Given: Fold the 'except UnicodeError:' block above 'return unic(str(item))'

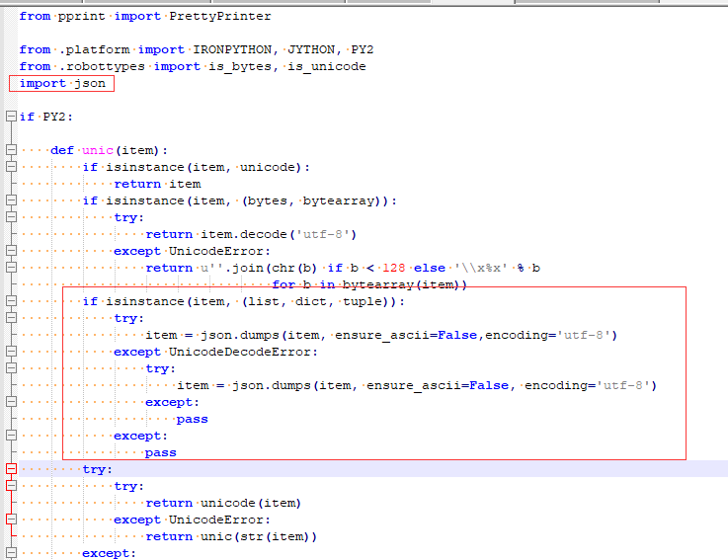Looking at the screenshot, I should [11, 520].
